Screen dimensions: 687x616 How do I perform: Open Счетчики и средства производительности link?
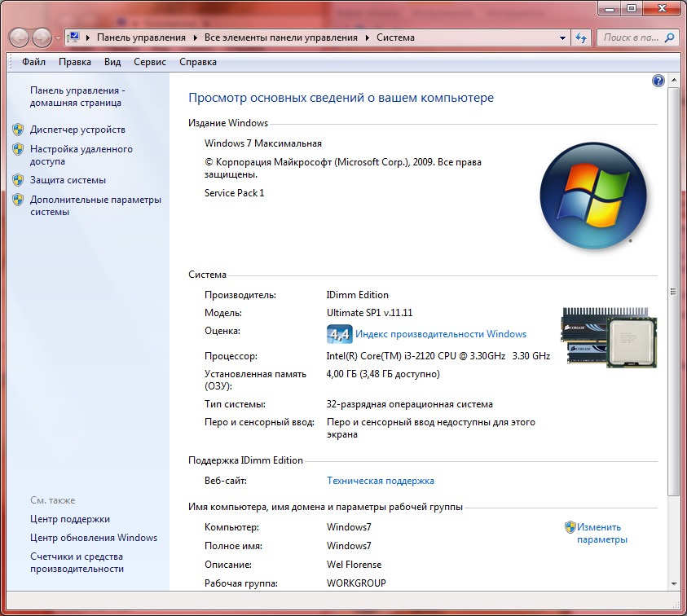pos(77,562)
